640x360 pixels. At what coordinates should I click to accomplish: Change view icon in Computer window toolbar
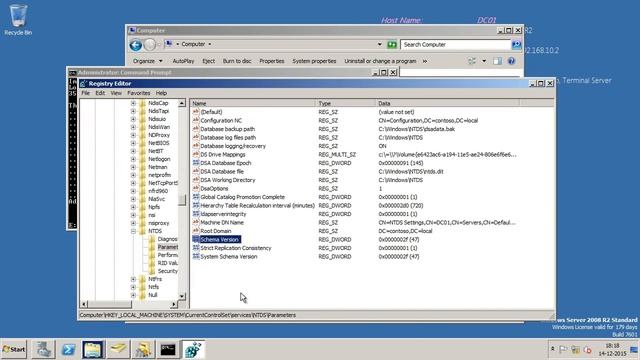472,61
